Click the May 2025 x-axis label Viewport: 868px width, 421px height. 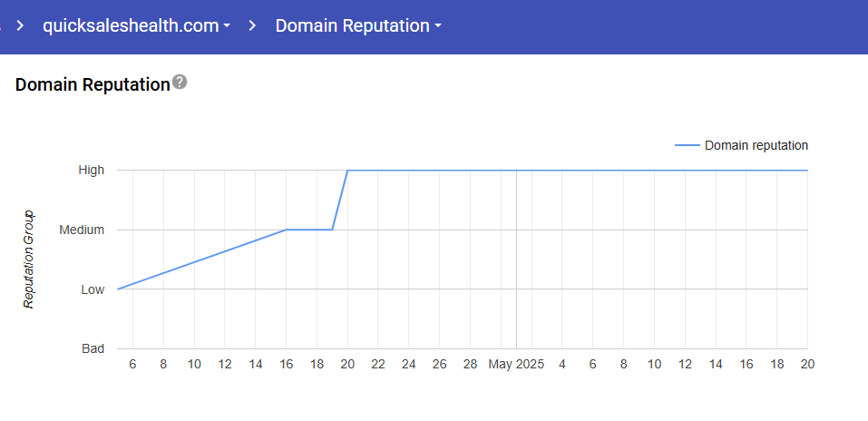tap(516, 364)
